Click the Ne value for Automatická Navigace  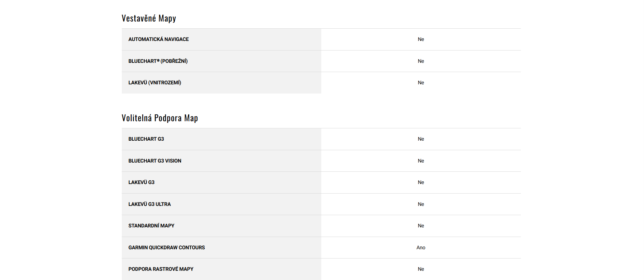coord(421,39)
